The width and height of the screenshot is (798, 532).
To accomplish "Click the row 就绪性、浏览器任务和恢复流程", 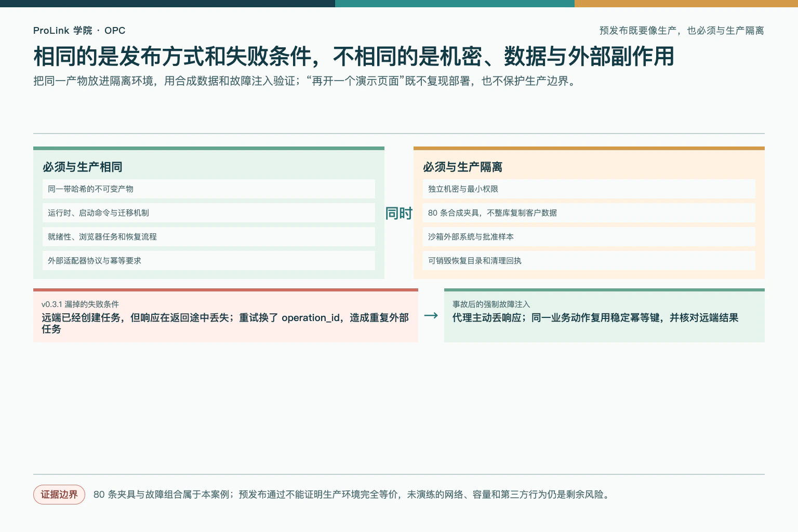I will click(x=209, y=237).
